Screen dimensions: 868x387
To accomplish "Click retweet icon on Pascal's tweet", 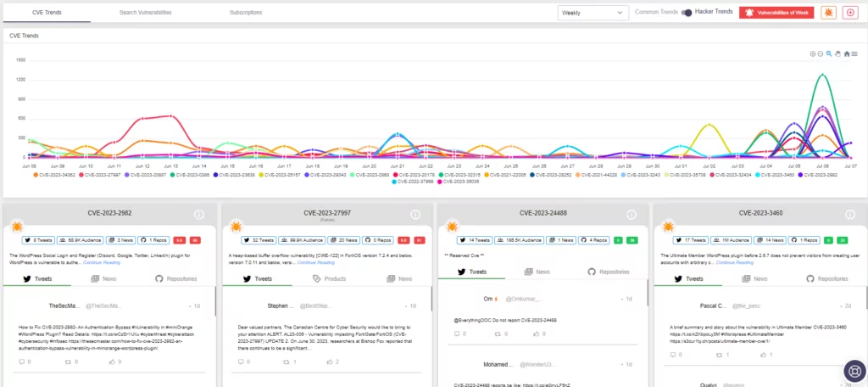I will tap(719, 354).
